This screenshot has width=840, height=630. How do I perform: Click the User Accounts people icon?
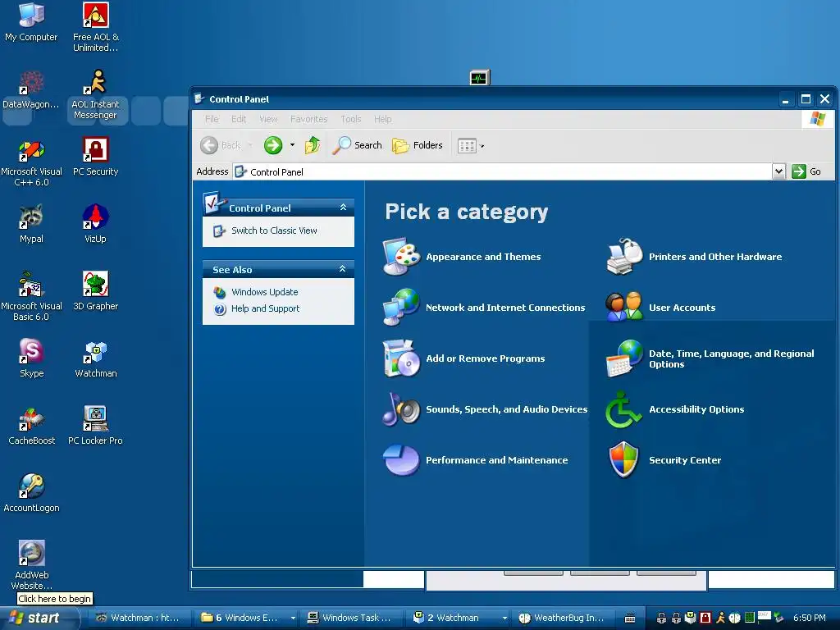[x=624, y=307]
